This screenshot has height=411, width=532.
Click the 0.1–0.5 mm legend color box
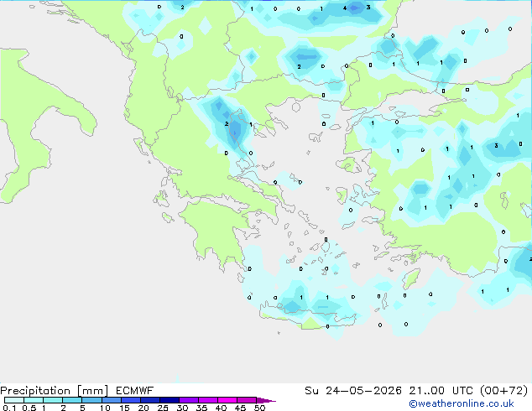(x=14, y=400)
